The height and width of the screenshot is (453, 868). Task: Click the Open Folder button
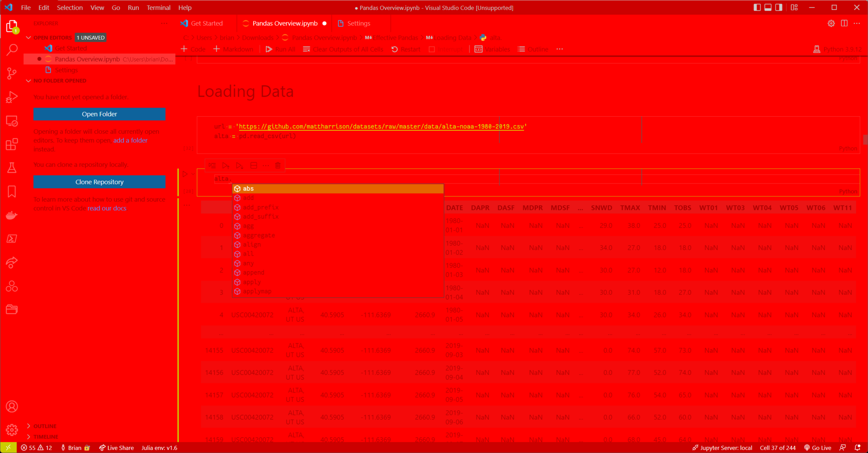coord(99,114)
